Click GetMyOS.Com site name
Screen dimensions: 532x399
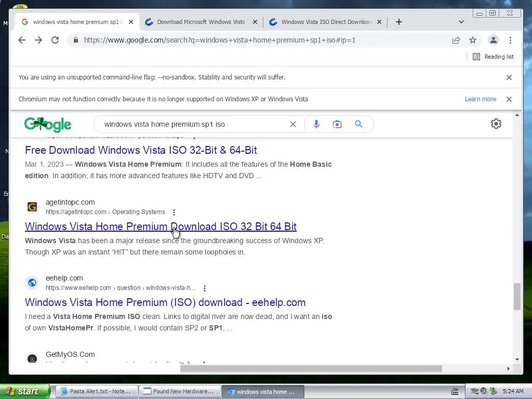coord(70,354)
